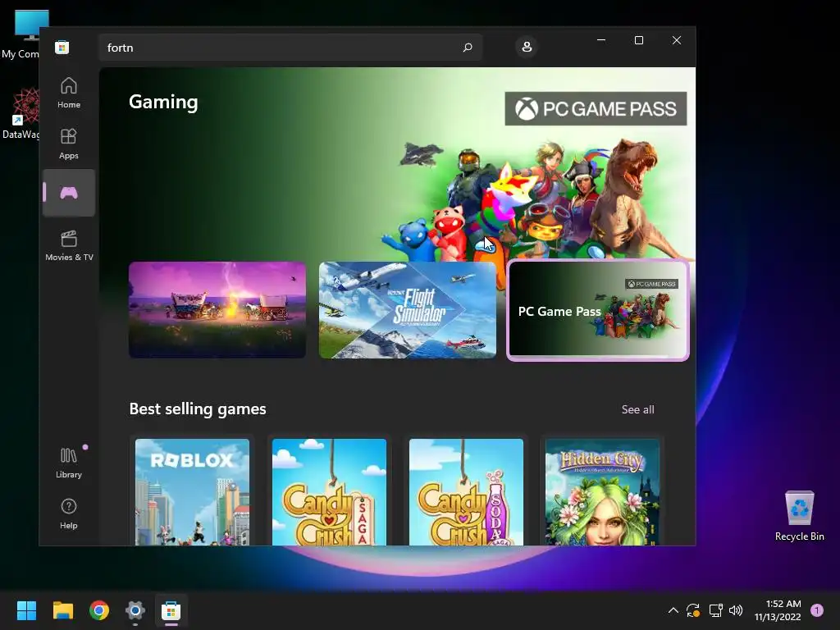Select the Gaming controller icon in sidebar

tap(69, 193)
